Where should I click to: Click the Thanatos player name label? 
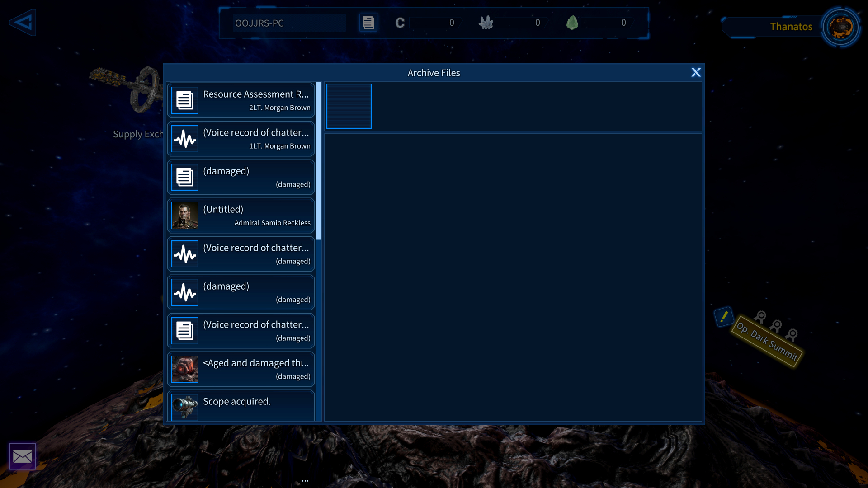pos(791,27)
